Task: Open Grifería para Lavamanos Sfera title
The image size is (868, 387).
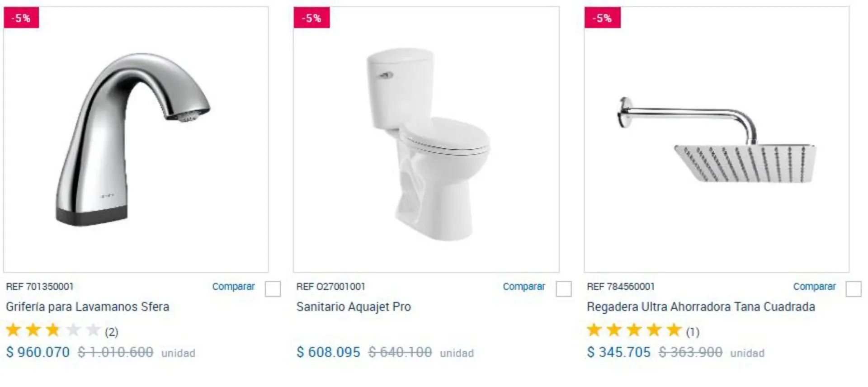Action: tap(87, 307)
